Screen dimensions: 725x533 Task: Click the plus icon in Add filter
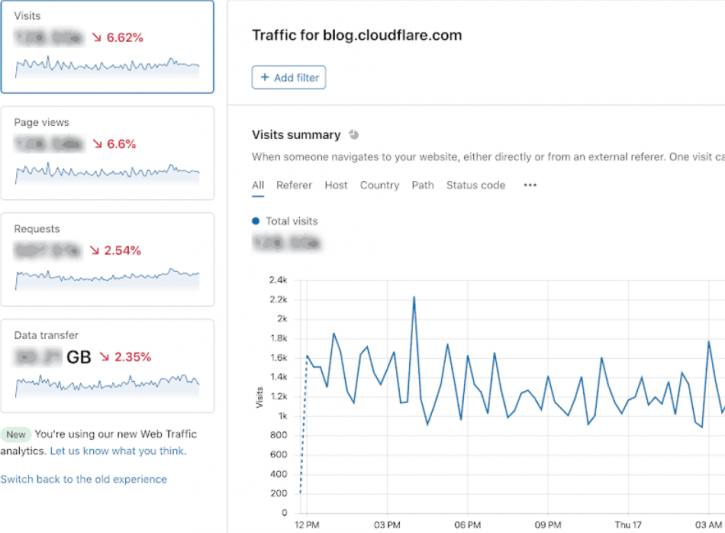click(x=265, y=77)
